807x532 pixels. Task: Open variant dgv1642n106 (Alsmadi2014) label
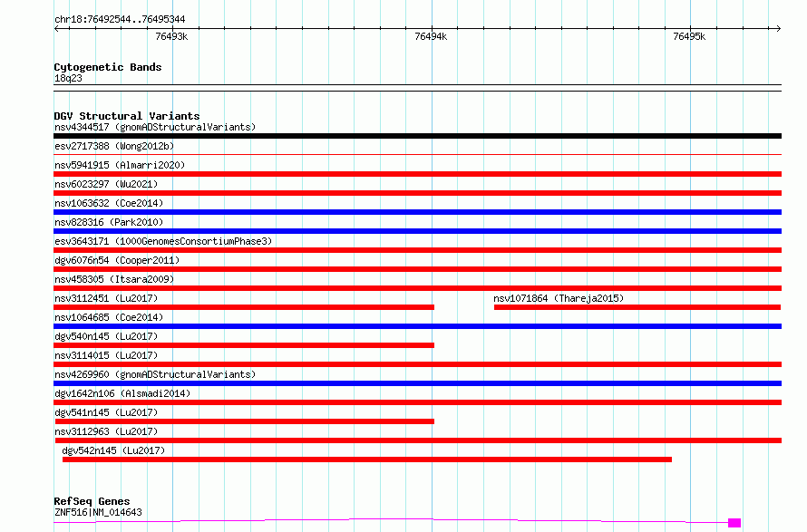tap(122, 393)
